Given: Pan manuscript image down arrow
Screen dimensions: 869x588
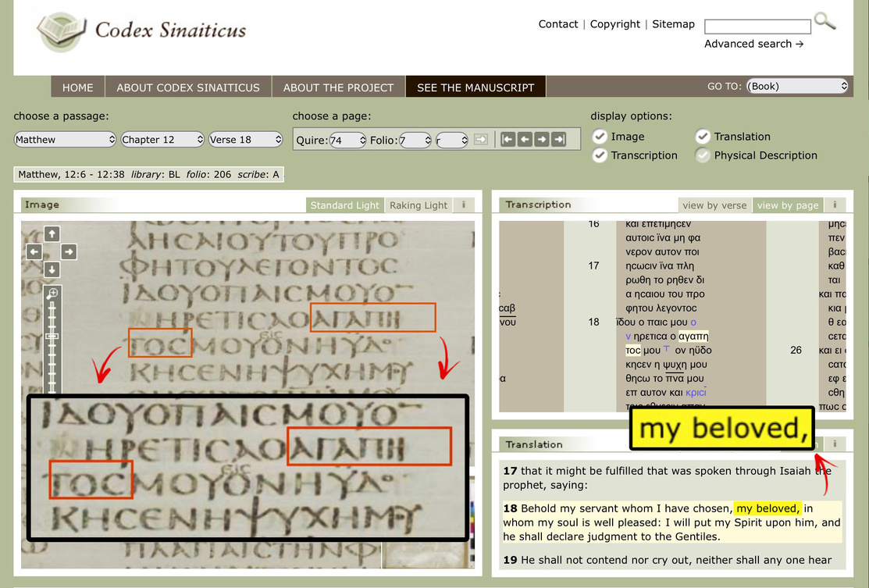Looking at the screenshot, I should 52,269.
